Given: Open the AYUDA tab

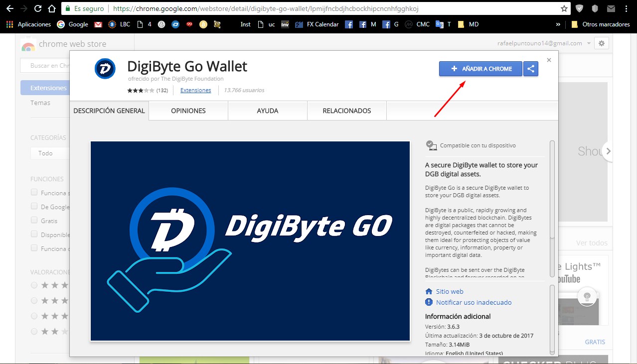Looking at the screenshot, I should pos(267,111).
